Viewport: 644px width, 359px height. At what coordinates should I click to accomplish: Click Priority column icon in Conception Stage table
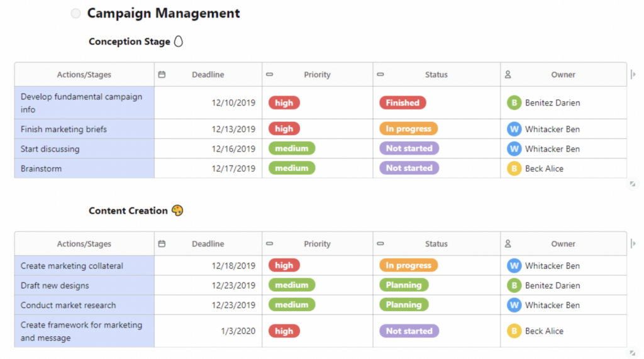tap(270, 74)
